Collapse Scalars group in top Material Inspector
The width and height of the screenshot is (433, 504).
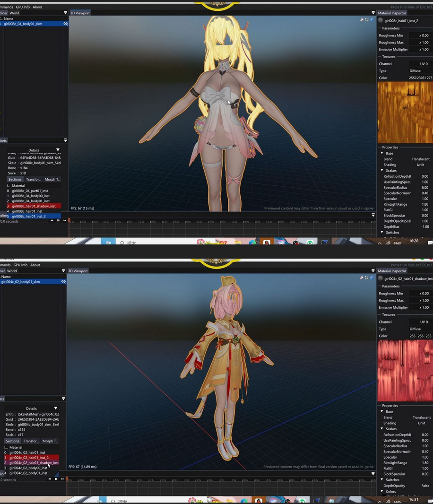point(382,170)
